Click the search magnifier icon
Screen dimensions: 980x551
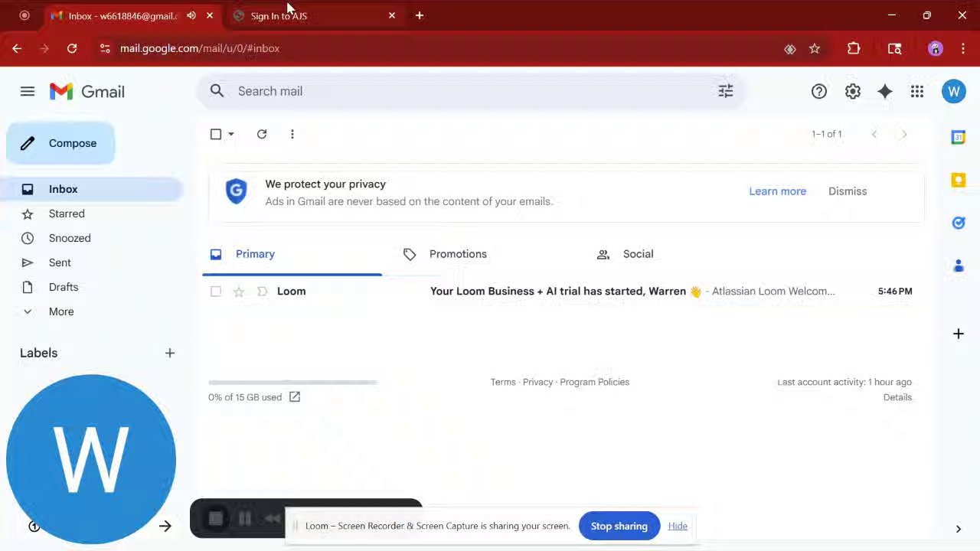[x=217, y=91]
